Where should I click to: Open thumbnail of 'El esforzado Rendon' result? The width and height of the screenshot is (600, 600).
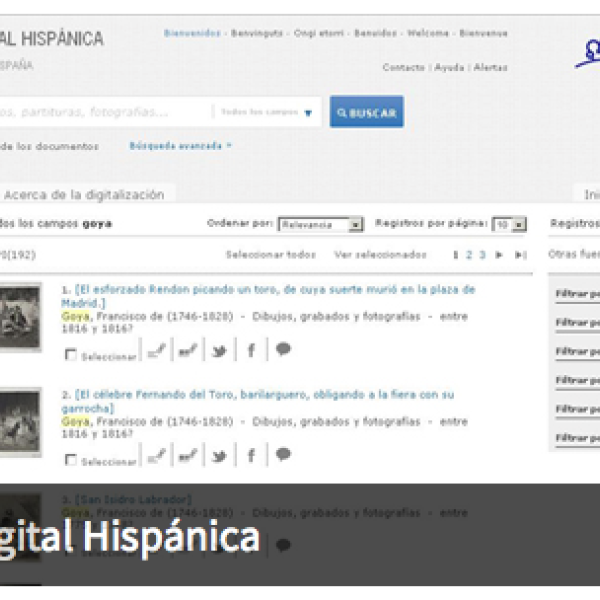pos(19,317)
